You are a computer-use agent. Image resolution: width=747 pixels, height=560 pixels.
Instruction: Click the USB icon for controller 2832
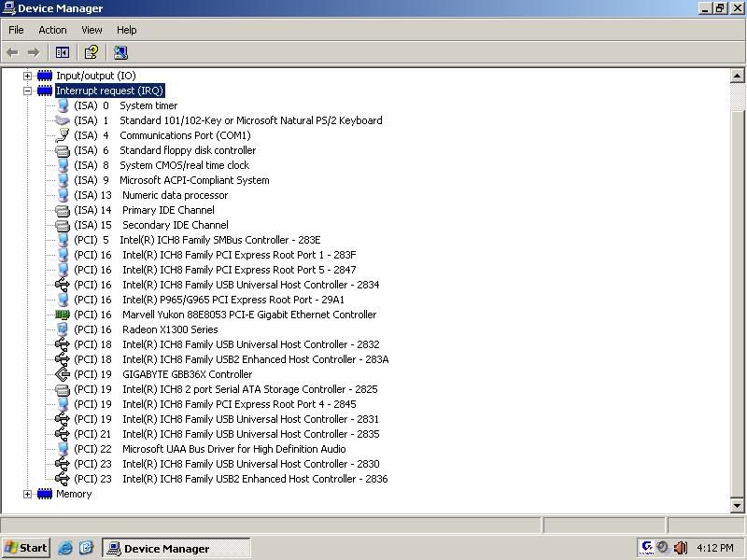[x=63, y=344]
